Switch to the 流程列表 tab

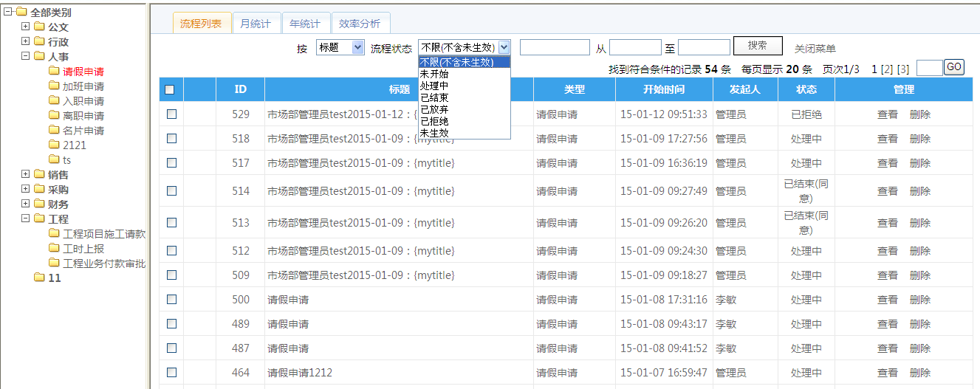(x=201, y=24)
